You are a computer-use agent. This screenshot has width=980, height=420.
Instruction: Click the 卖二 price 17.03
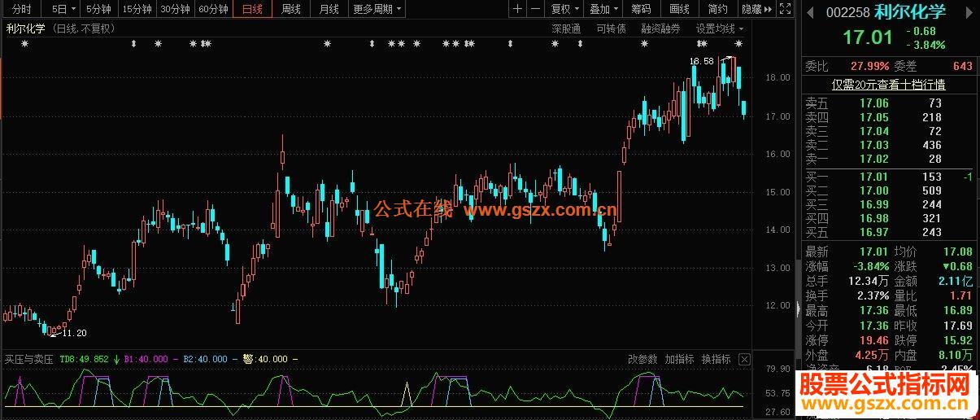(874, 145)
